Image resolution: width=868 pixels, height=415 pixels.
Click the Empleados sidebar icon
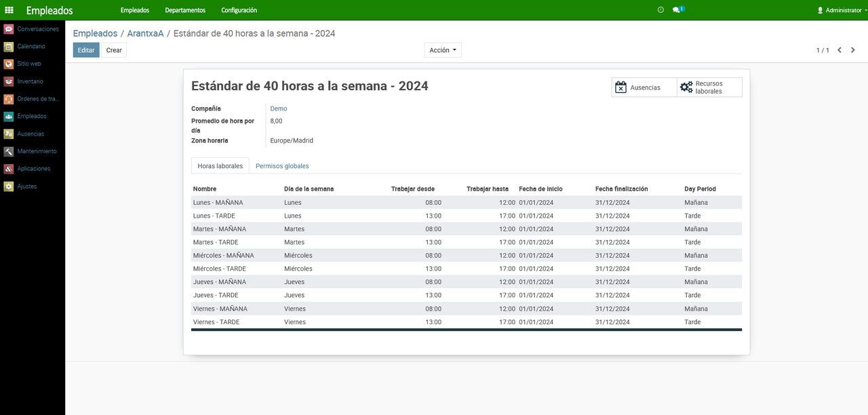(8, 117)
